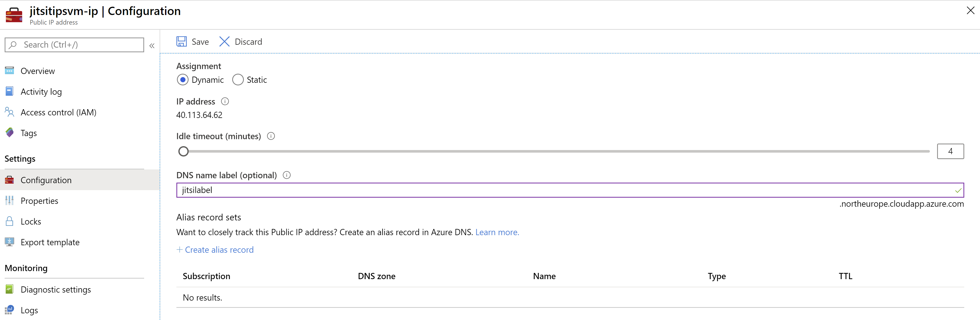Select the Static assignment radio button
Viewport: 980px width, 320px height.
(238, 80)
